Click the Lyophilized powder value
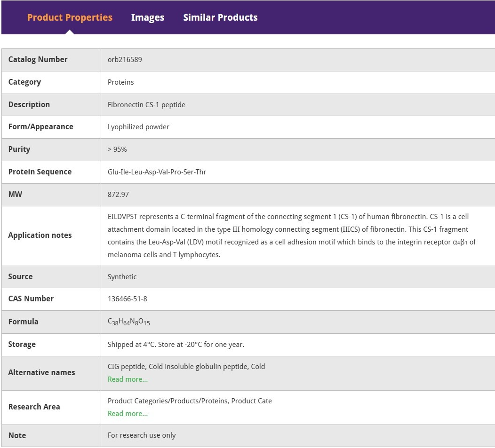This screenshot has height=448, width=495. click(138, 127)
